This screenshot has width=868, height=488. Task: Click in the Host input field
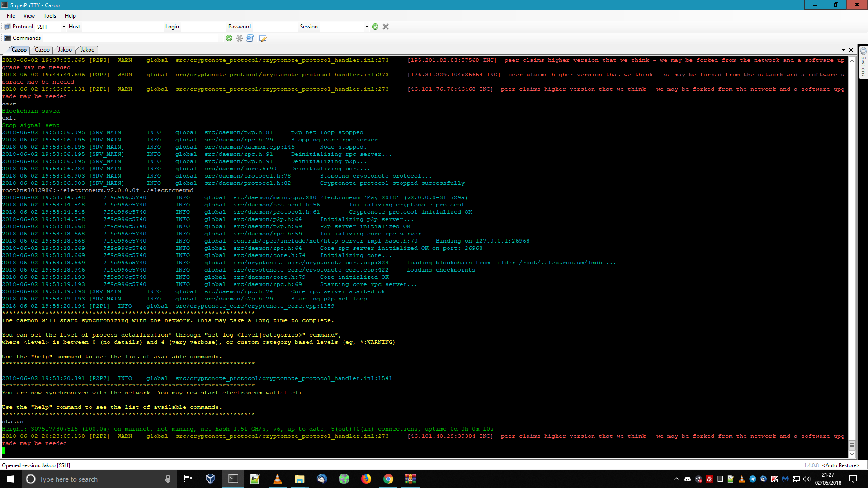(122, 27)
